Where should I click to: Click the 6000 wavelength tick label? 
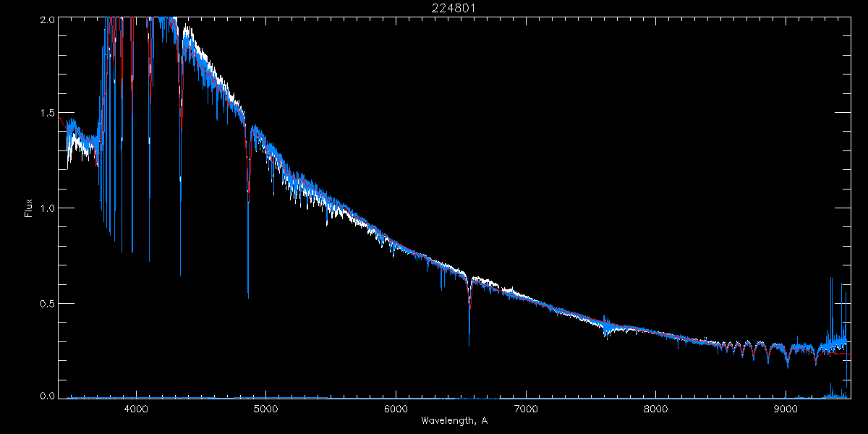[x=396, y=409]
